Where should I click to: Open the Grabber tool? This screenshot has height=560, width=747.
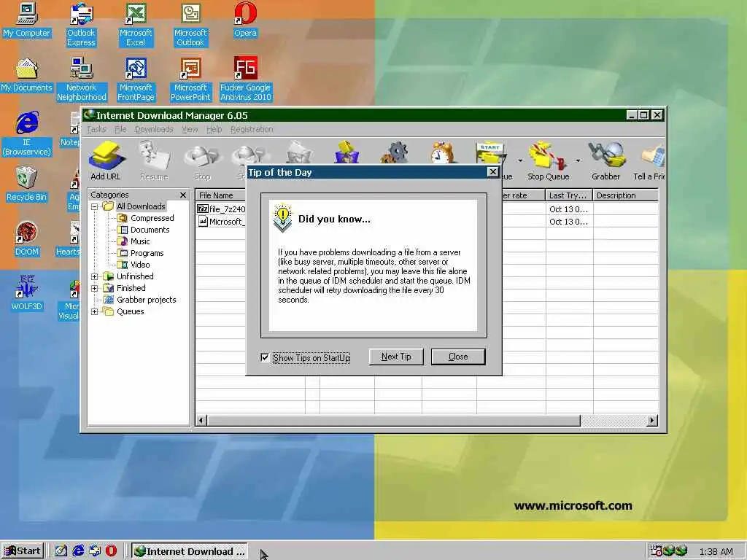605,160
